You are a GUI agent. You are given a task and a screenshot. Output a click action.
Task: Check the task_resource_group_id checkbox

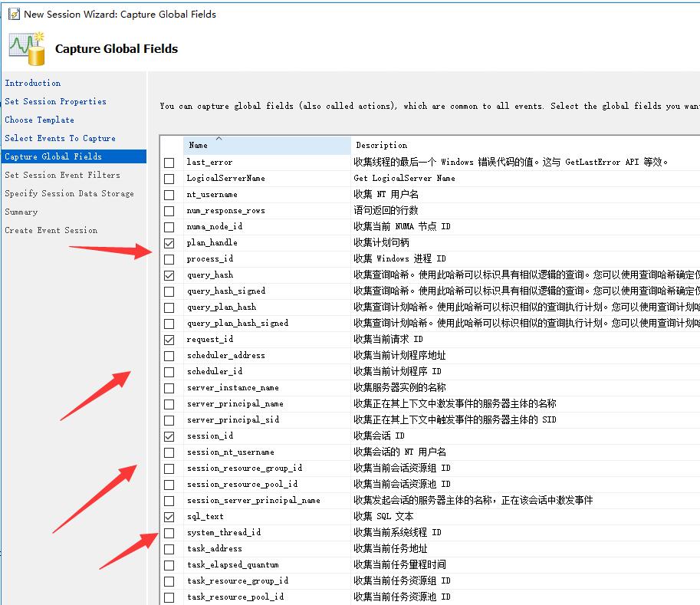(x=169, y=581)
